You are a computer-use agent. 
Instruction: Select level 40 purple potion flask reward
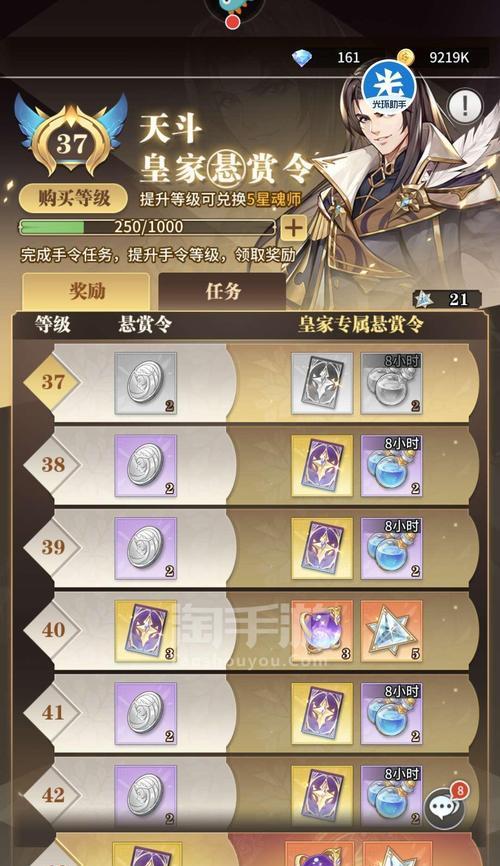click(322, 631)
